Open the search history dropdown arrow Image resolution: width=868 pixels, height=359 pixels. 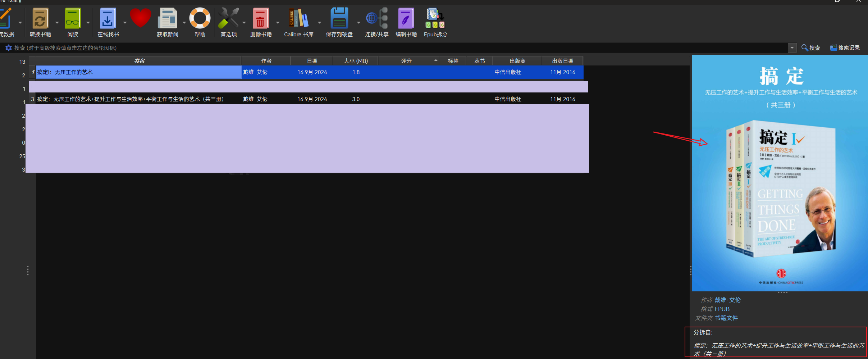pos(792,48)
